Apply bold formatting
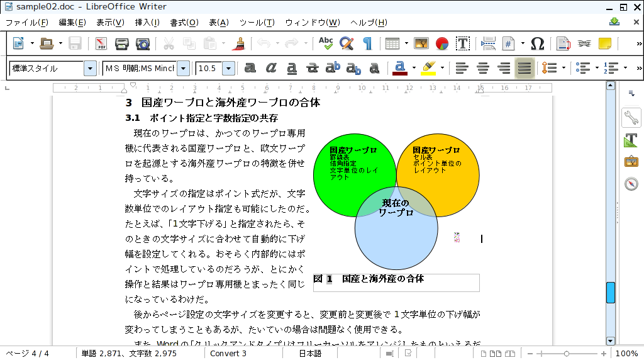The width and height of the screenshot is (644, 360). coord(250,68)
